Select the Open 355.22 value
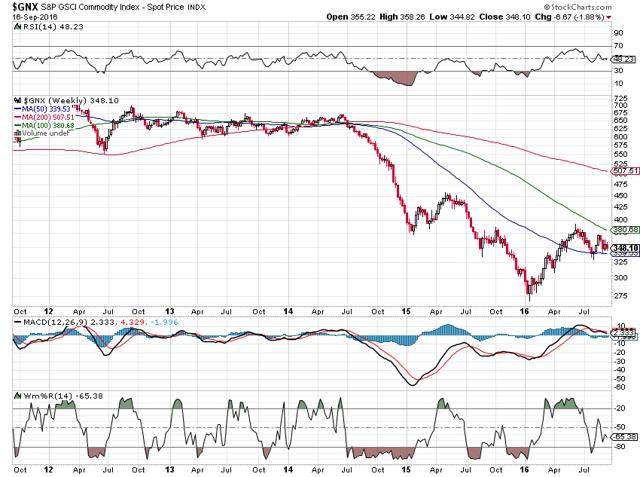Image resolution: width=640 pixels, height=477 pixels. tap(351, 17)
